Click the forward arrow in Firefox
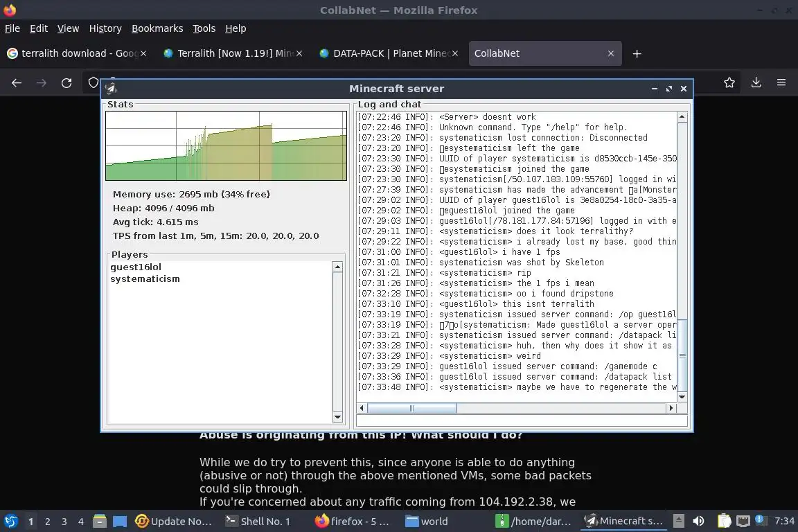 click(42, 82)
